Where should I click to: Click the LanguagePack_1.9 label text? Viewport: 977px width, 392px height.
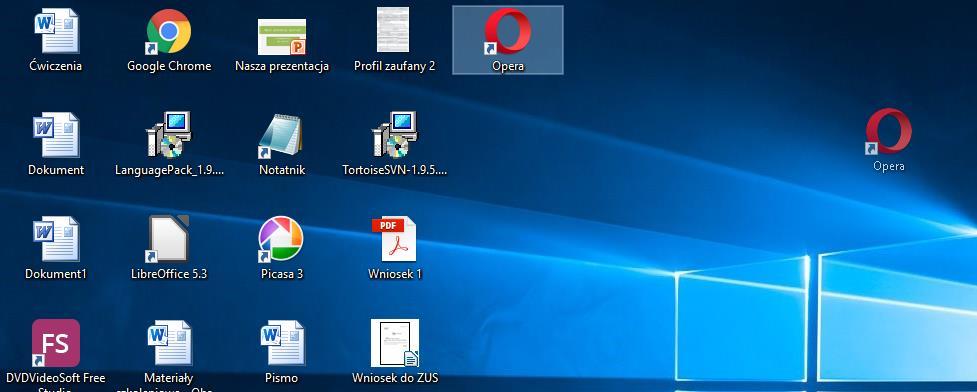tap(169, 170)
